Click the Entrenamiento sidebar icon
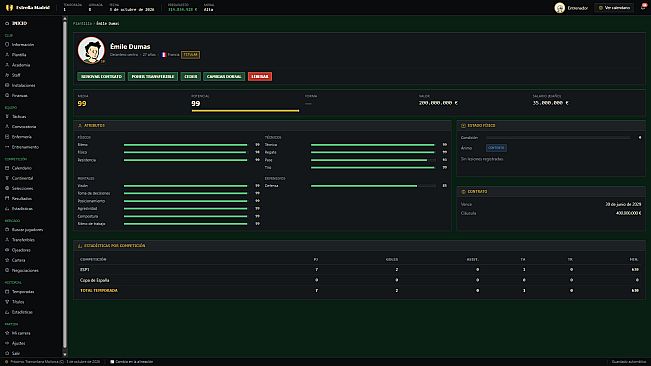Screen dimensions: 651x366 7,147
